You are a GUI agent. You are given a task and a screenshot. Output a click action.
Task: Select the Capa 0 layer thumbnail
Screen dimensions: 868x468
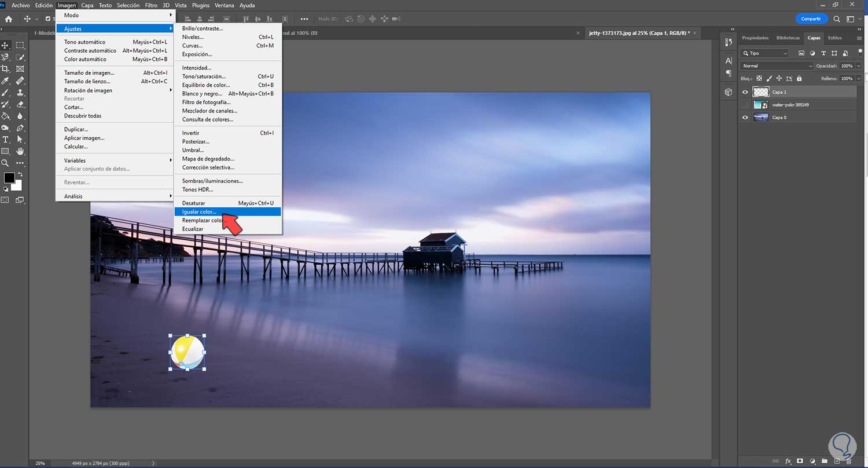click(761, 118)
